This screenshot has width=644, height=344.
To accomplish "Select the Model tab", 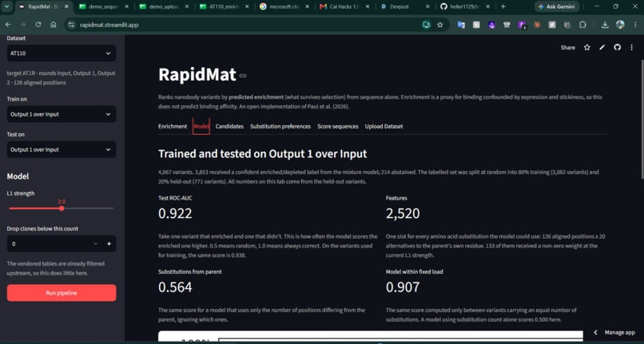I will (201, 126).
